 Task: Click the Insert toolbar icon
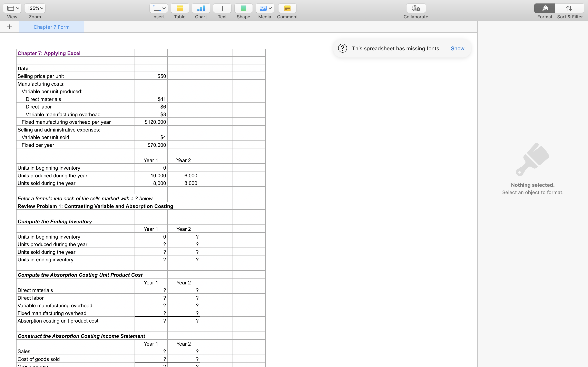click(x=157, y=8)
